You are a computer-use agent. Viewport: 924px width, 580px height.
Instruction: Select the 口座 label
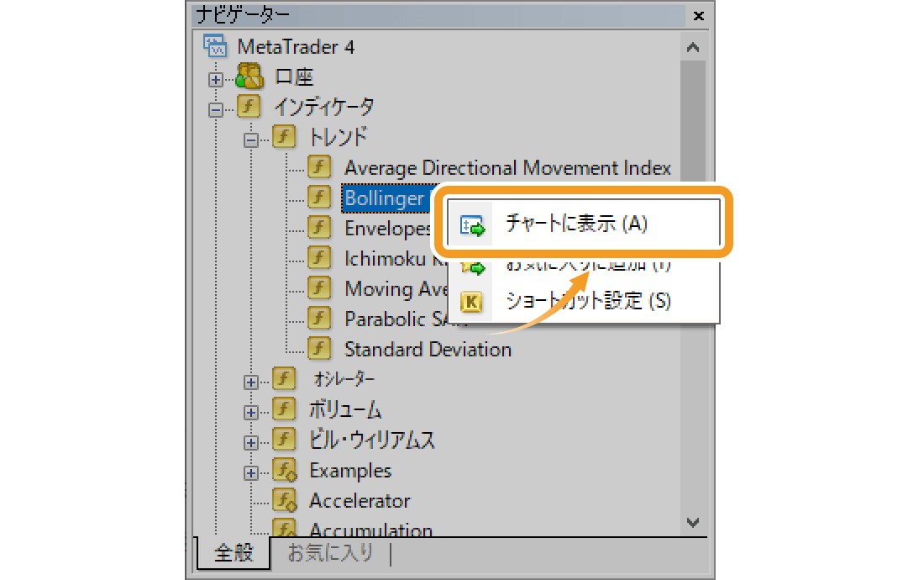tap(294, 76)
